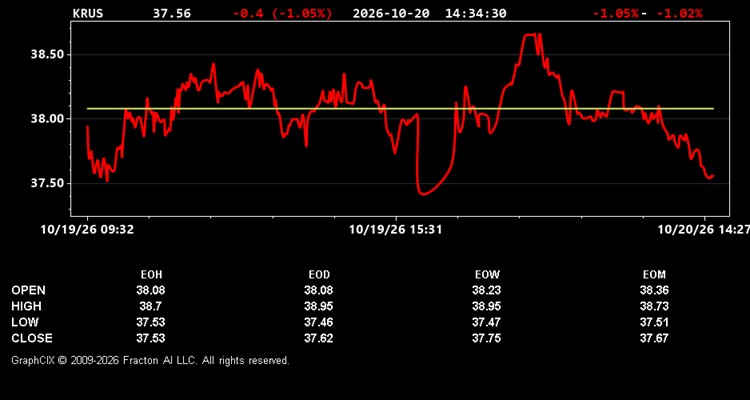
Task: Click the EOM high value 38.73
Action: click(x=654, y=306)
